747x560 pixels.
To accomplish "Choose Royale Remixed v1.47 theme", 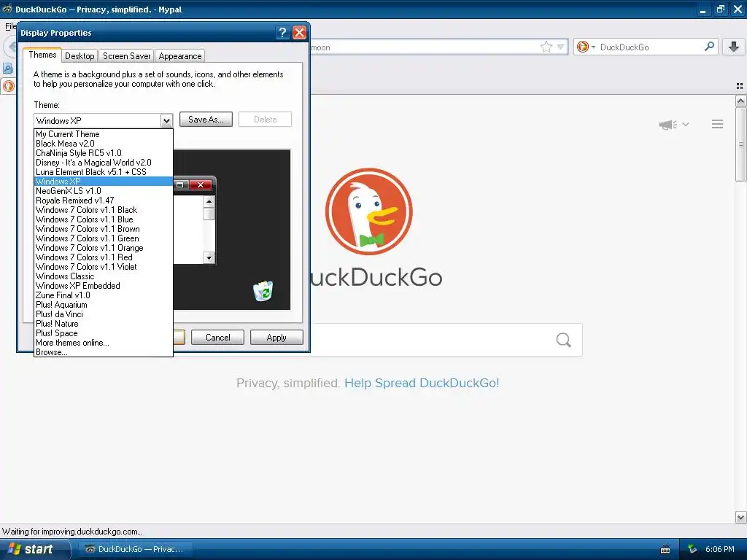I will [104, 201].
